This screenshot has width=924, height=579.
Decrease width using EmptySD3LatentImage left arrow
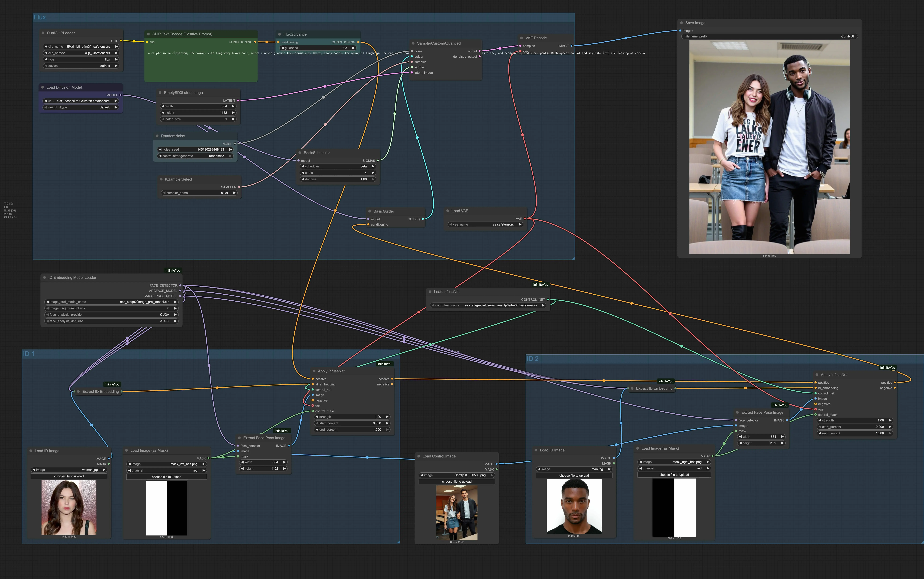[163, 106]
